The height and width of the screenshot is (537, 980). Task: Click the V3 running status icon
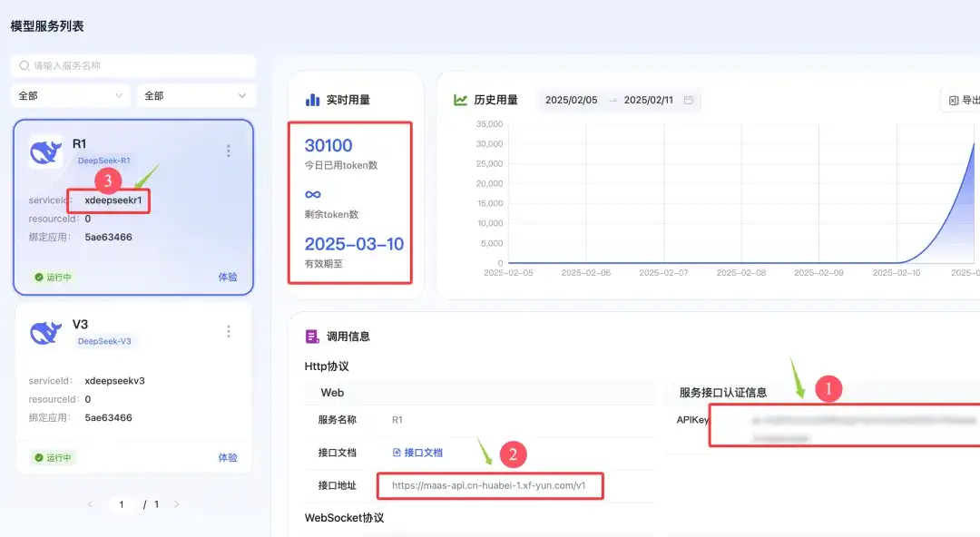pyautogui.click(x=39, y=457)
